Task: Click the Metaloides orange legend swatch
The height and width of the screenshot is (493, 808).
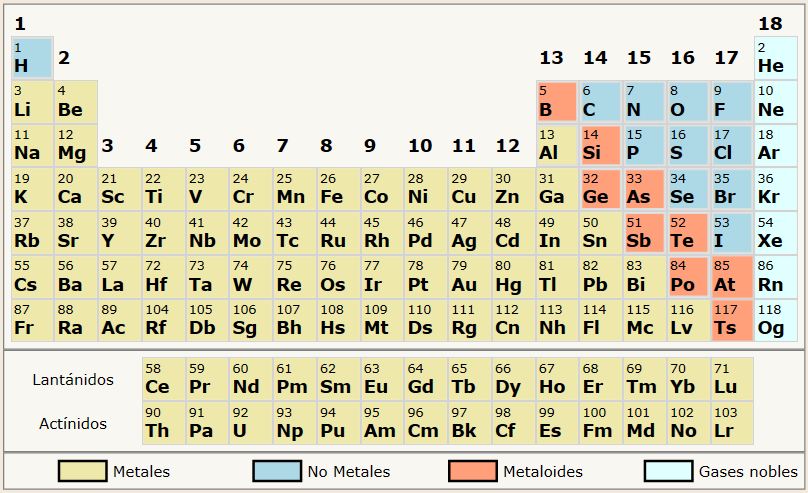Action: point(473,471)
